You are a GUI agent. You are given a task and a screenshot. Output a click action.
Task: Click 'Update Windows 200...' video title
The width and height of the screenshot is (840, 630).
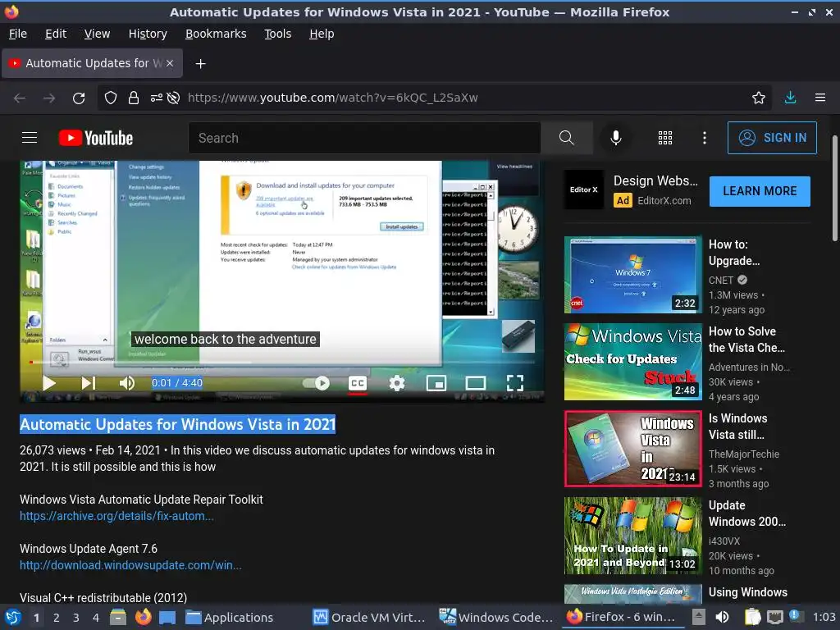click(747, 514)
